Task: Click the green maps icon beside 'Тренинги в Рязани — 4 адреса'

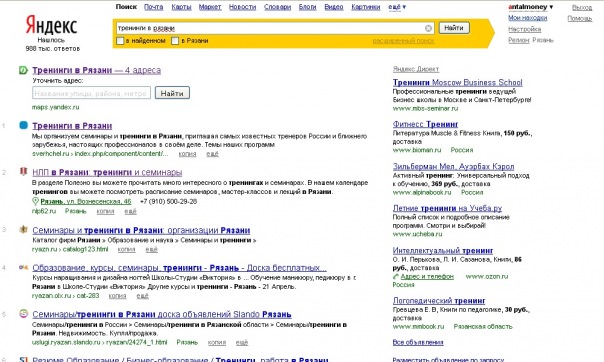Action: click(23, 70)
